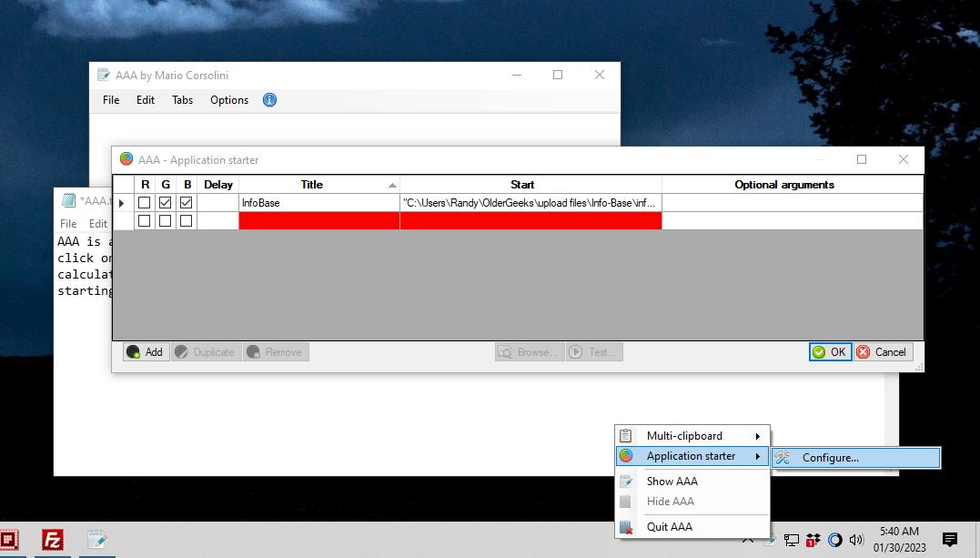Click the red square app in taskbar
Image resolution: width=980 pixels, height=558 pixels.
(9, 540)
